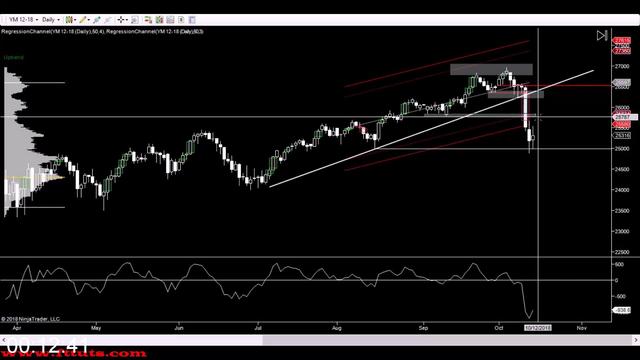
Task: Click the chart style bar-type icon
Action: point(69,20)
